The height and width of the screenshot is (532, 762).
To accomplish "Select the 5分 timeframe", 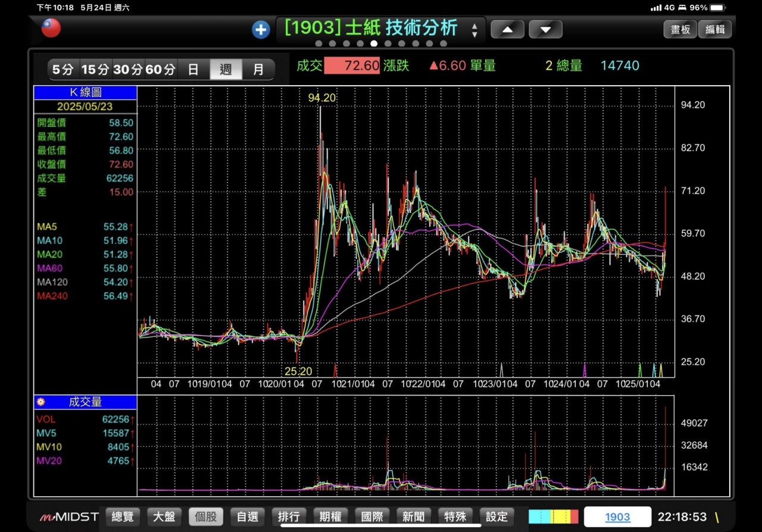I will (63, 70).
